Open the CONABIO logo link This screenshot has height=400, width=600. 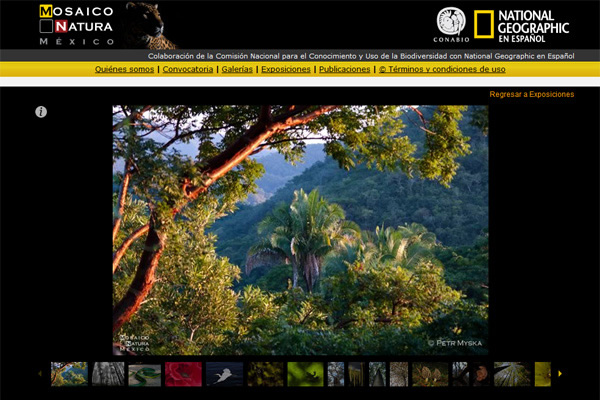451,24
